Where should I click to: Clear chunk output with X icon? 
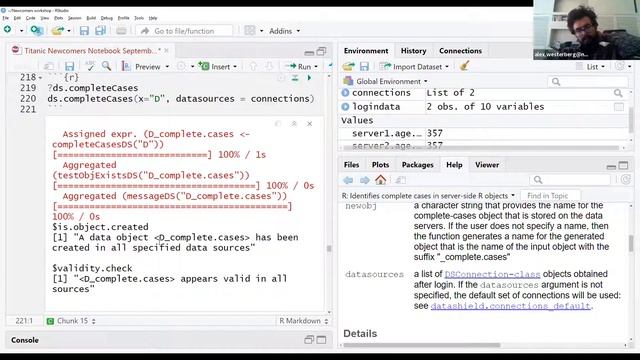309,124
